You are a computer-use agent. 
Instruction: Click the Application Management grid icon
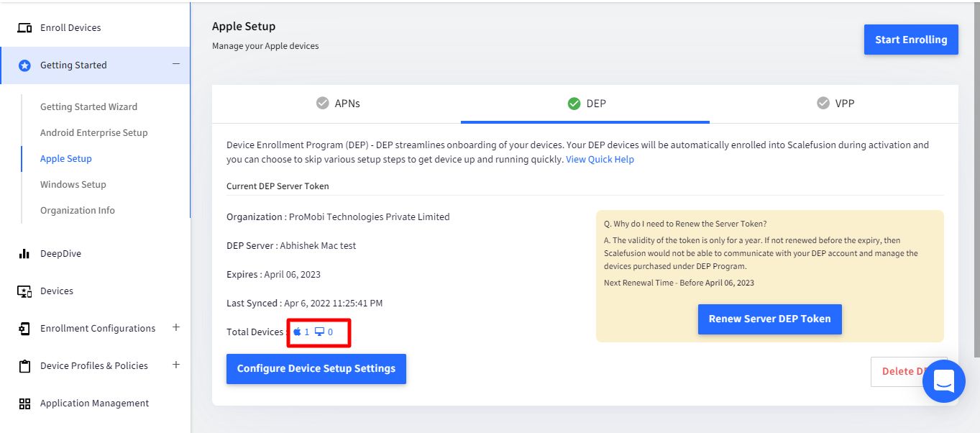pyautogui.click(x=24, y=404)
